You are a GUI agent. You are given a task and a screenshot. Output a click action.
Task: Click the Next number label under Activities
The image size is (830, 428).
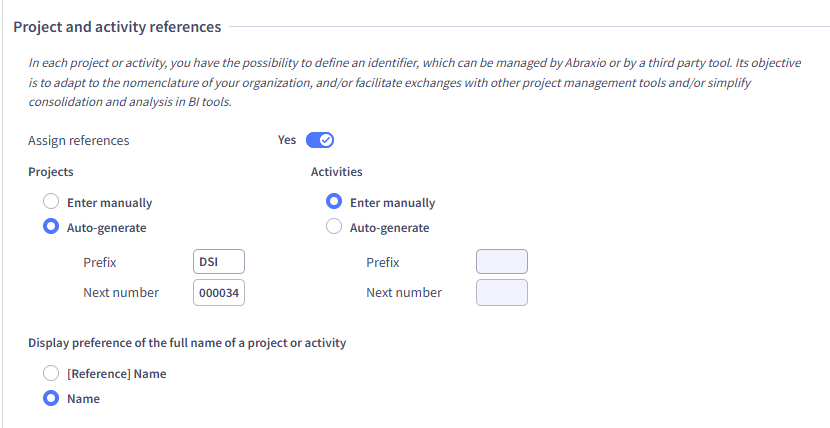404,293
